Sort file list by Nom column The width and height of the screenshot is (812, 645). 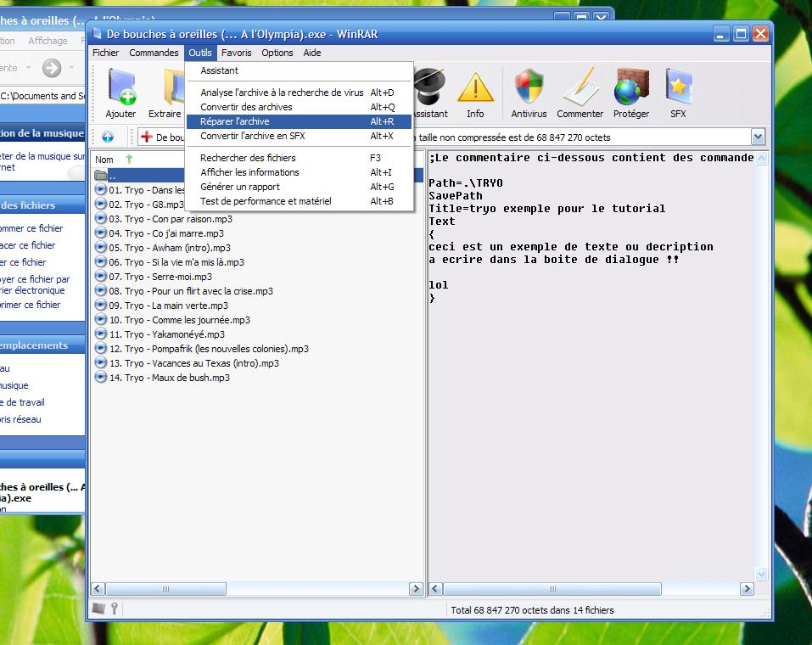click(x=104, y=160)
